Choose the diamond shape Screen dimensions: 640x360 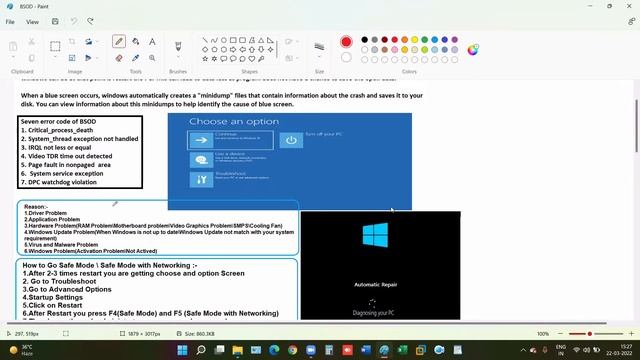(x=205, y=49)
